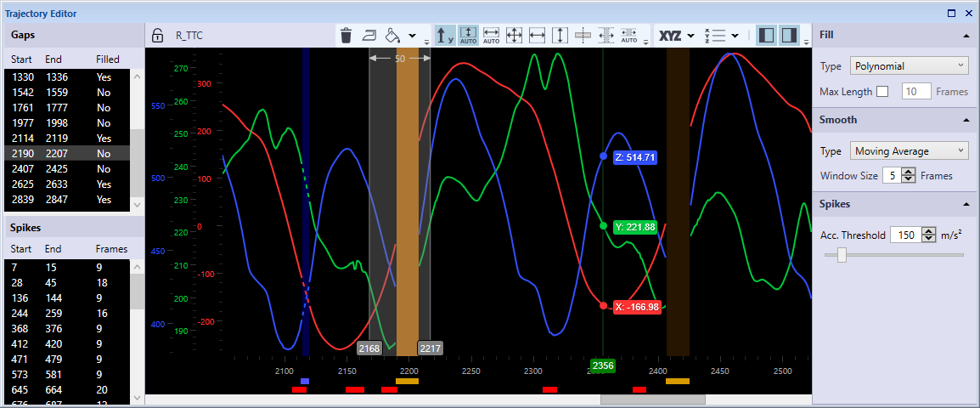
Task: Click the Acc. Threshold slider handle
Action: click(842, 254)
